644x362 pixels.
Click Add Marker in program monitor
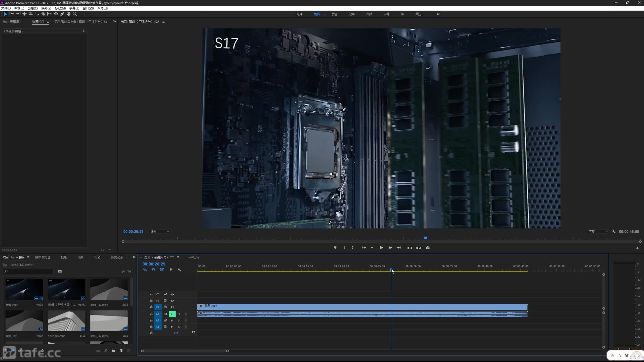click(335, 248)
